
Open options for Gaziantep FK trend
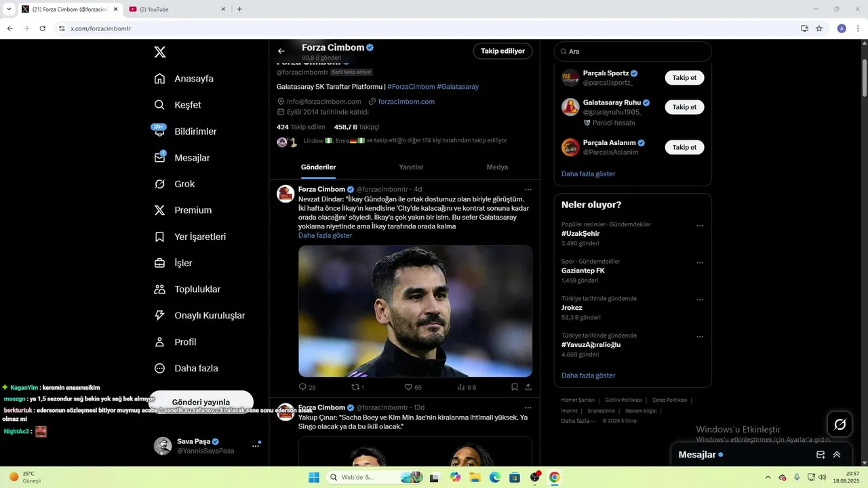(x=700, y=263)
